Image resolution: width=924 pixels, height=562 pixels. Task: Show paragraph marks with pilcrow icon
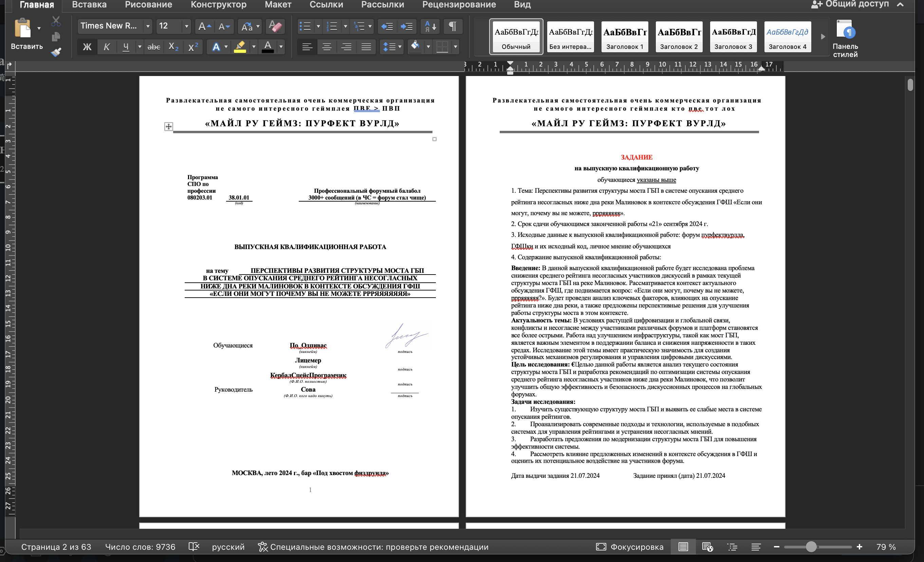452,26
